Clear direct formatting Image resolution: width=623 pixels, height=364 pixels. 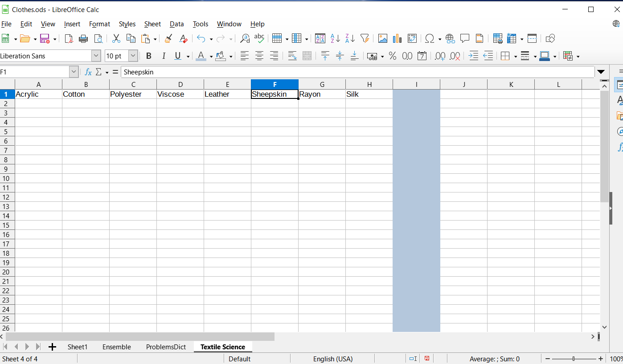183,39
